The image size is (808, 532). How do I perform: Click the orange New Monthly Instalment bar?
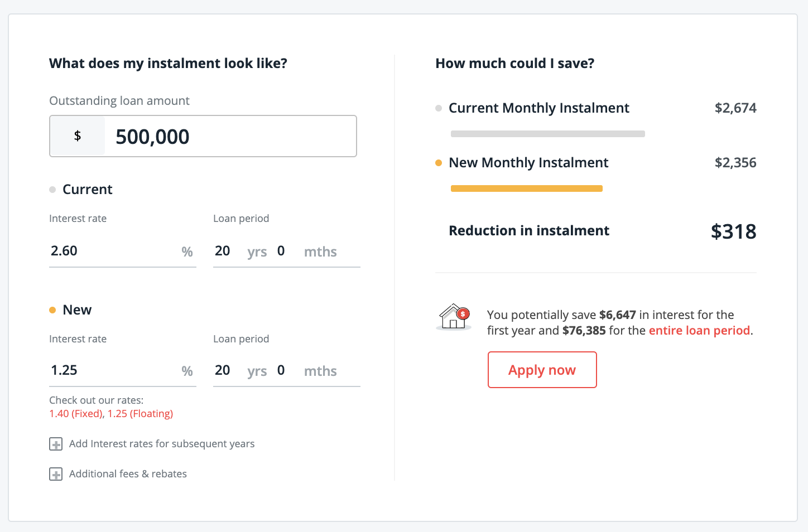pos(526,188)
